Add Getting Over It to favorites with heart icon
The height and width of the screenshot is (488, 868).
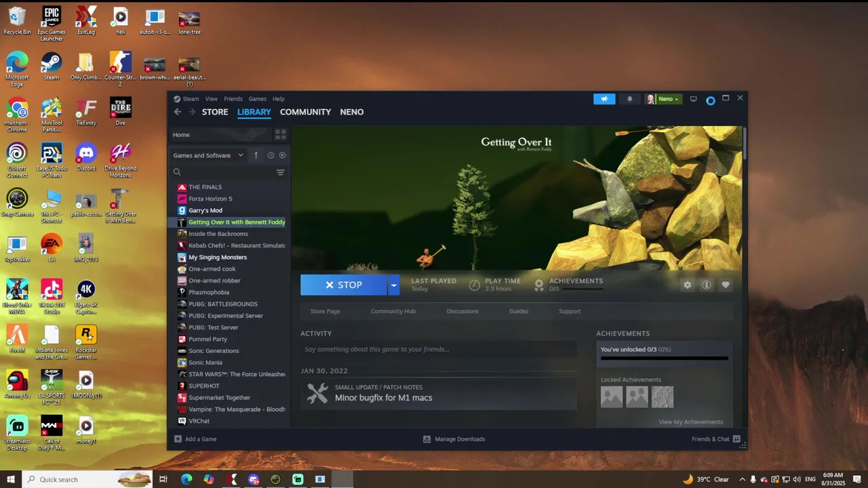726,285
